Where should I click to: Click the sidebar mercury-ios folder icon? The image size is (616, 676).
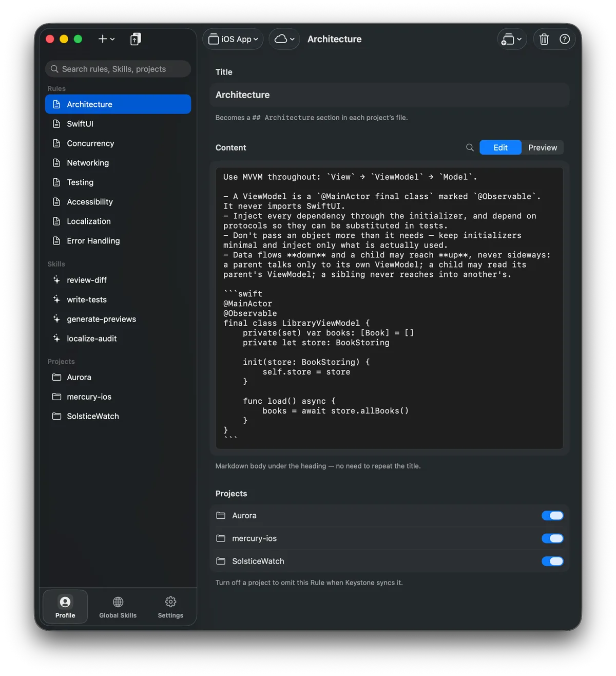56,397
